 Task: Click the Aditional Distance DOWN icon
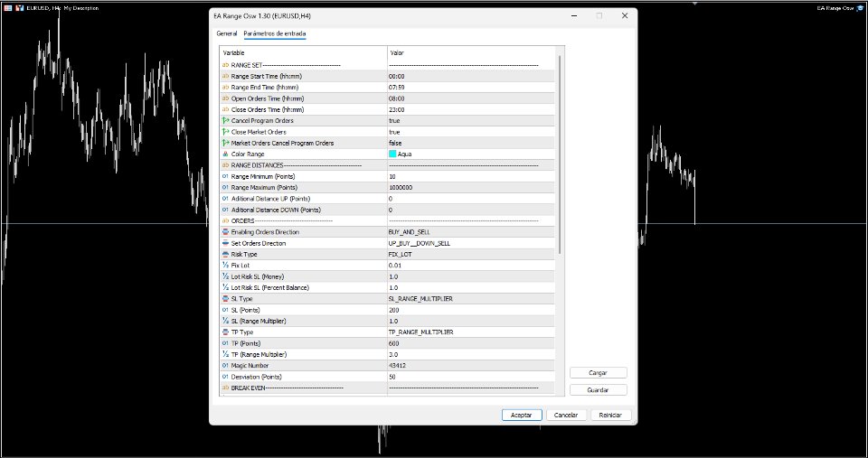pyautogui.click(x=225, y=210)
